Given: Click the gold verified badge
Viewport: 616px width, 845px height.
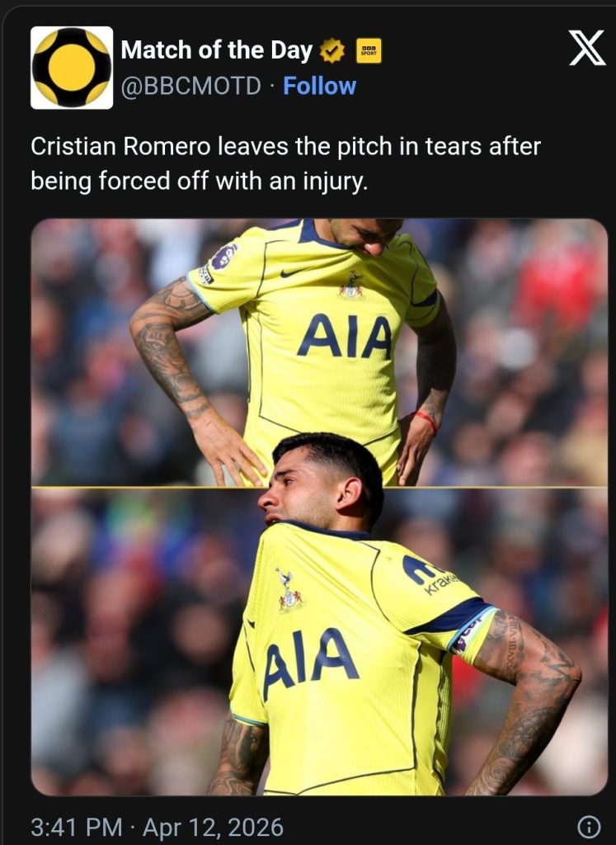Looking at the screenshot, I should 332,50.
